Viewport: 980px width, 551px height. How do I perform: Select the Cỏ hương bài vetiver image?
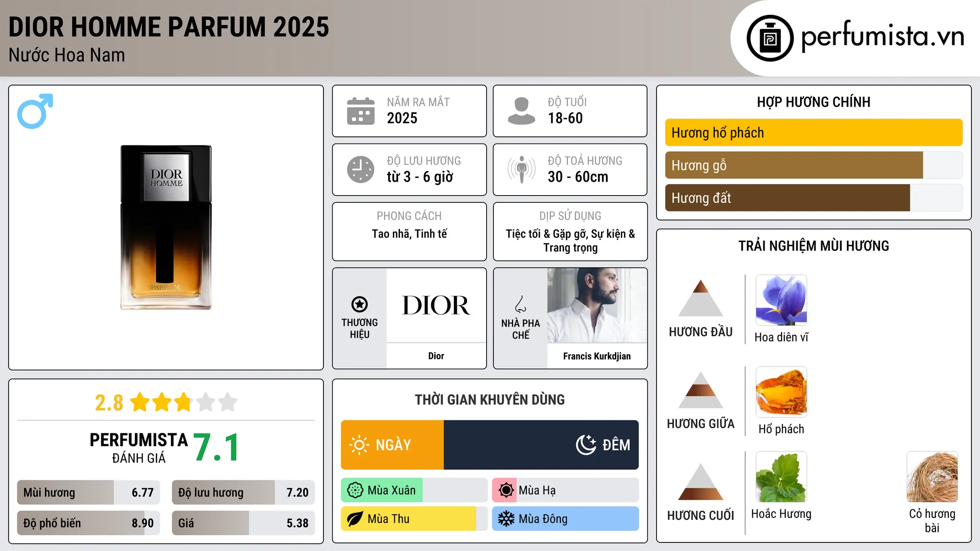tap(932, 477)
